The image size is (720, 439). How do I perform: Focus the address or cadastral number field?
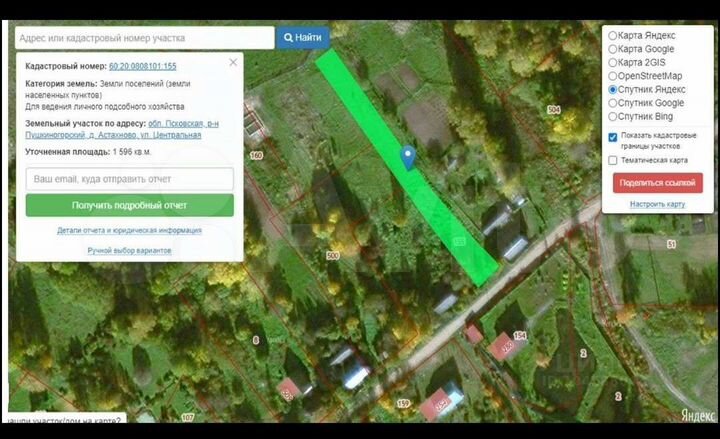coord(145,38)
